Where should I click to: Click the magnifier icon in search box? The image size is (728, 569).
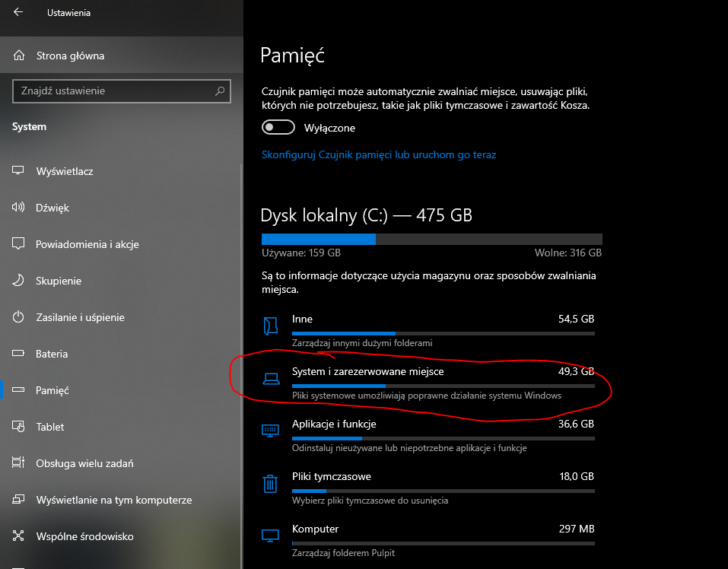pos(220,91)
